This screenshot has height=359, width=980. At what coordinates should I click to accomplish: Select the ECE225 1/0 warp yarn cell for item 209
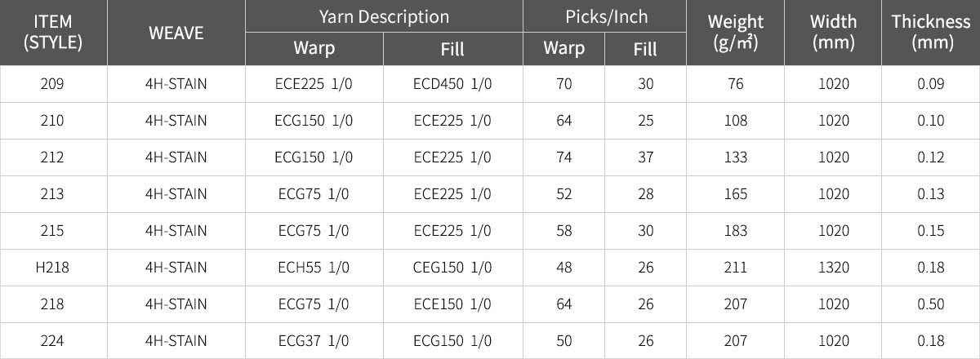[314, 84]
